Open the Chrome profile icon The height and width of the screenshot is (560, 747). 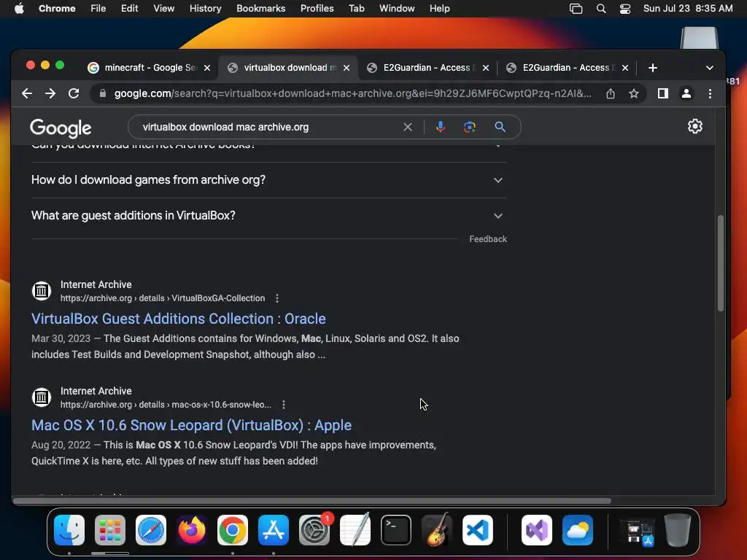click(686, 93)
